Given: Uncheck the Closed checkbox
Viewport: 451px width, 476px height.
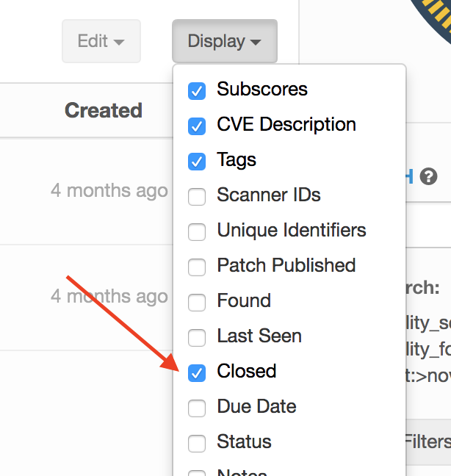Looking at the screenshot, I should [197, 373].
